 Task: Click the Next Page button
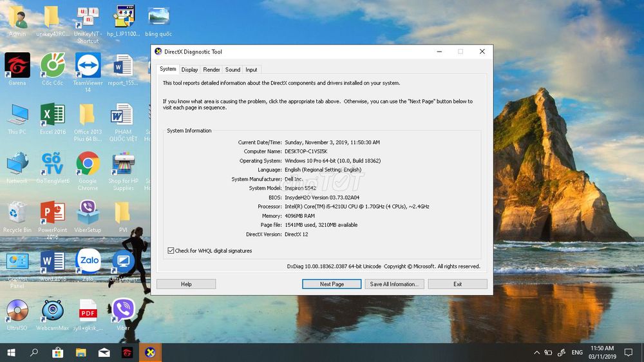(332, 284)
